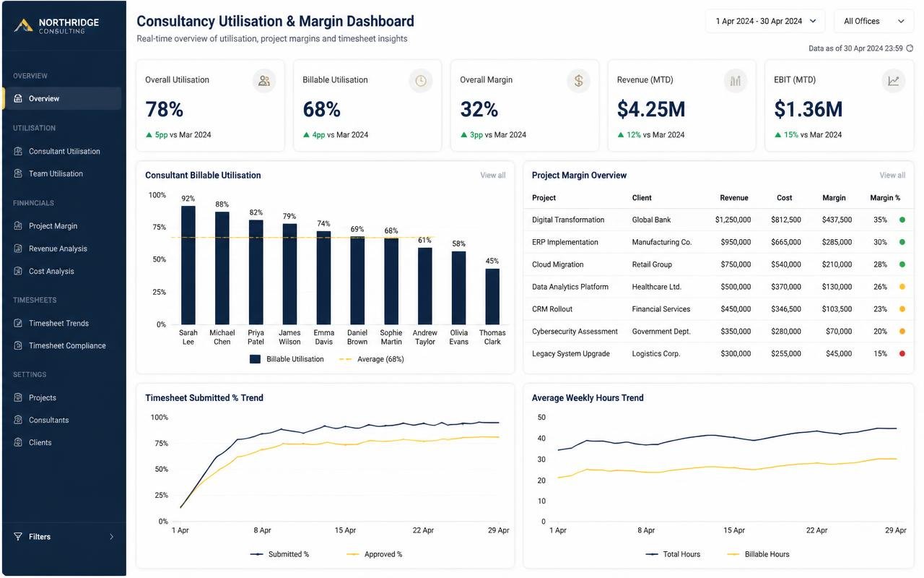Click the Northridge Consulting logo
Screen dimensions: 924x578
coord(56,25)
